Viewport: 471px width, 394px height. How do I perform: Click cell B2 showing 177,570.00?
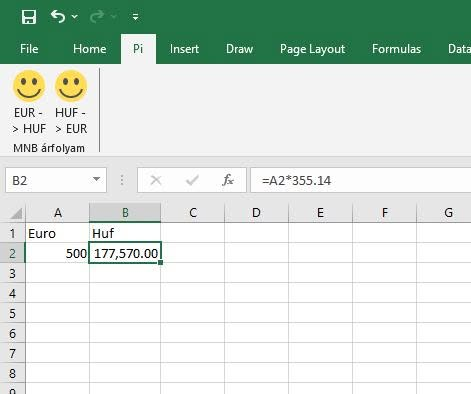coord(125,253)
